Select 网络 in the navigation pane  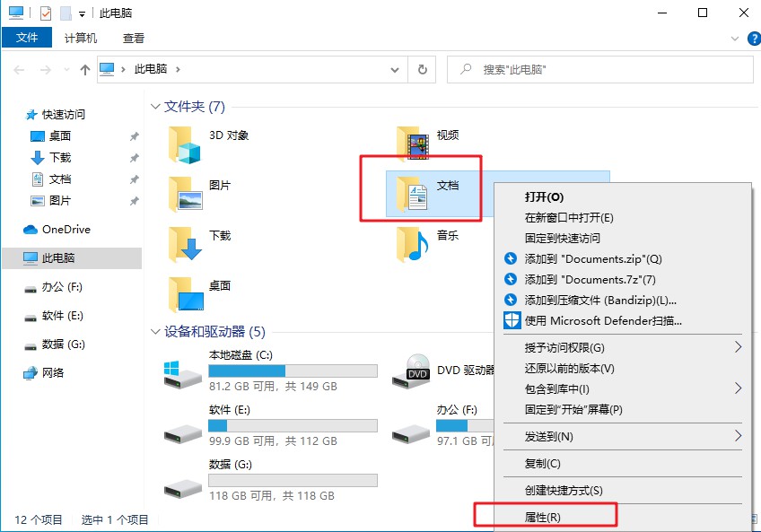click(52, 372)
